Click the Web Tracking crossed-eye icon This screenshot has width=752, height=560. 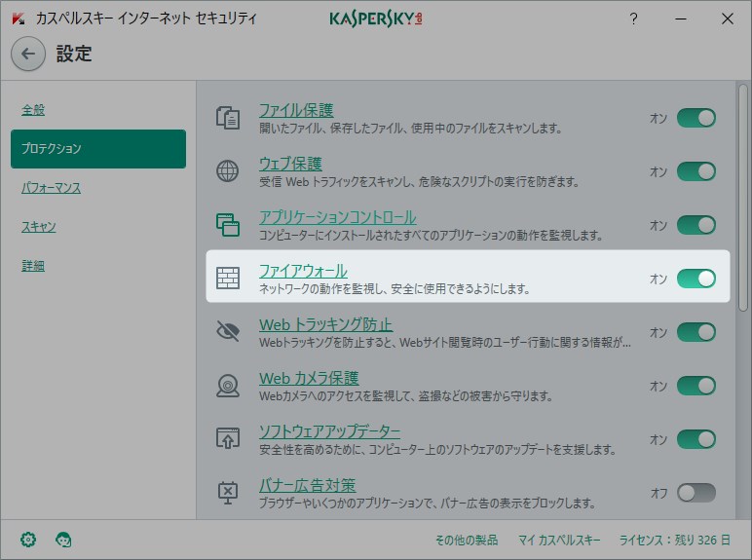228,331
